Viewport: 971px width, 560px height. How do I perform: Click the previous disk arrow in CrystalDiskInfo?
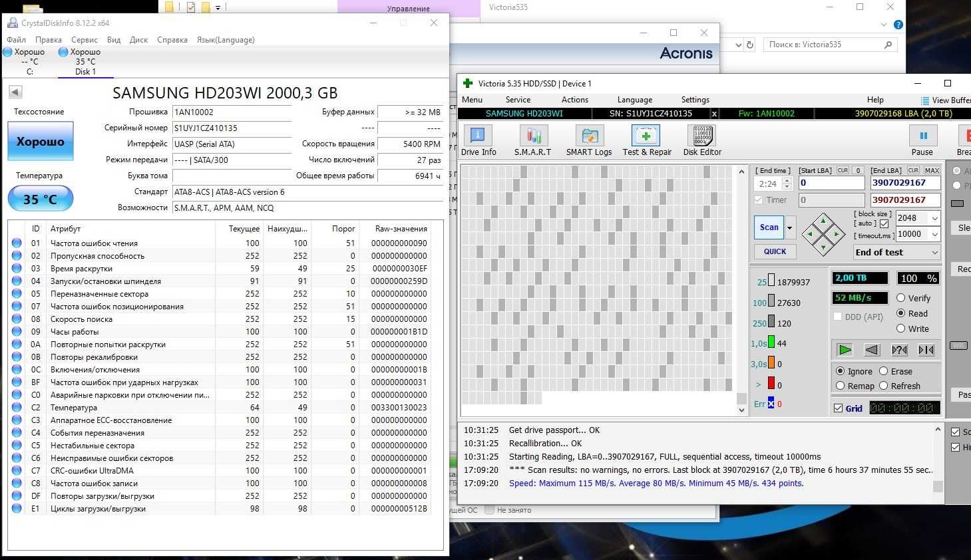coord(15,92)
